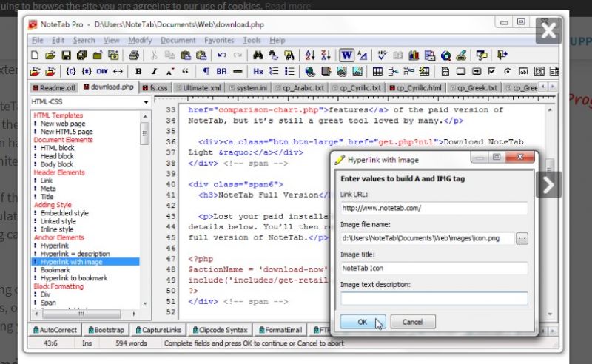This screenshot has width=592, height=364.
Task: Click the insert checkbox element icon
Action: [x=491, y=72]
